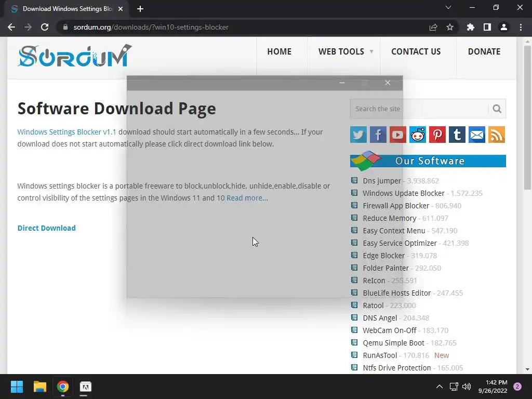Click the Sordum logo

(x=75, y=56)
